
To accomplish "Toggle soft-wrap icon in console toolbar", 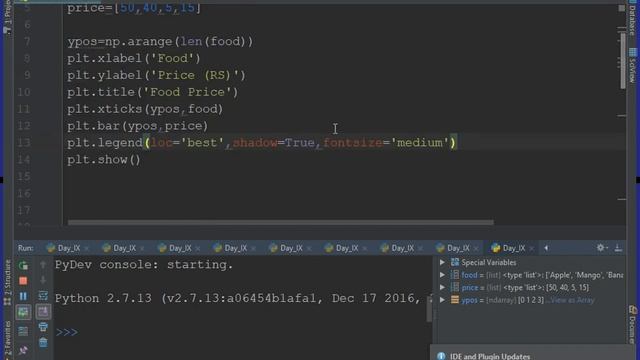I will (43, 296).
